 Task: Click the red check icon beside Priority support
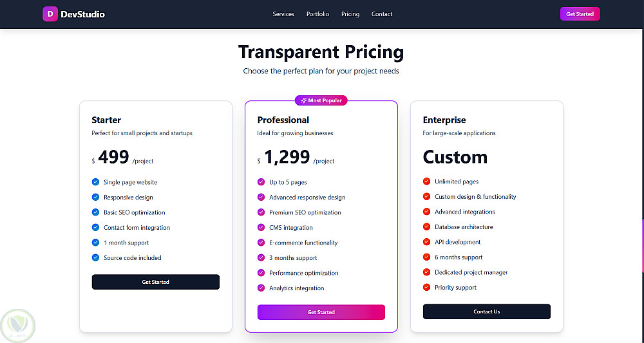426,287
